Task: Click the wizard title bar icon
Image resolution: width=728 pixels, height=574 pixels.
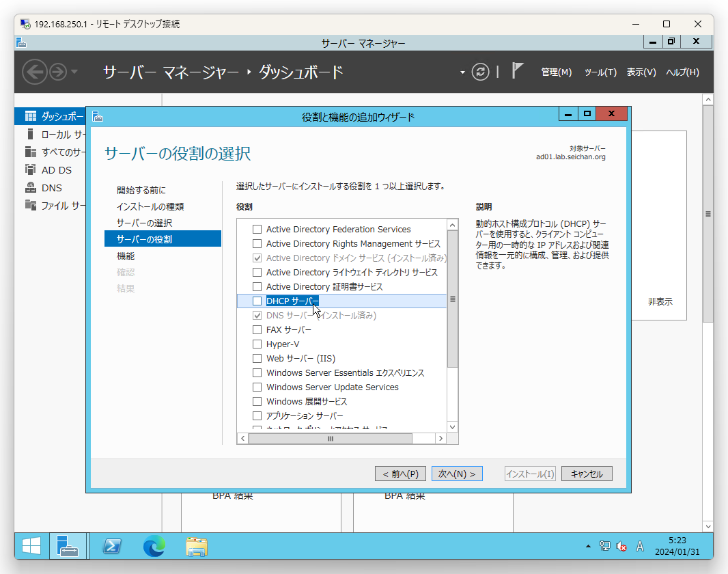Action: 98,116
